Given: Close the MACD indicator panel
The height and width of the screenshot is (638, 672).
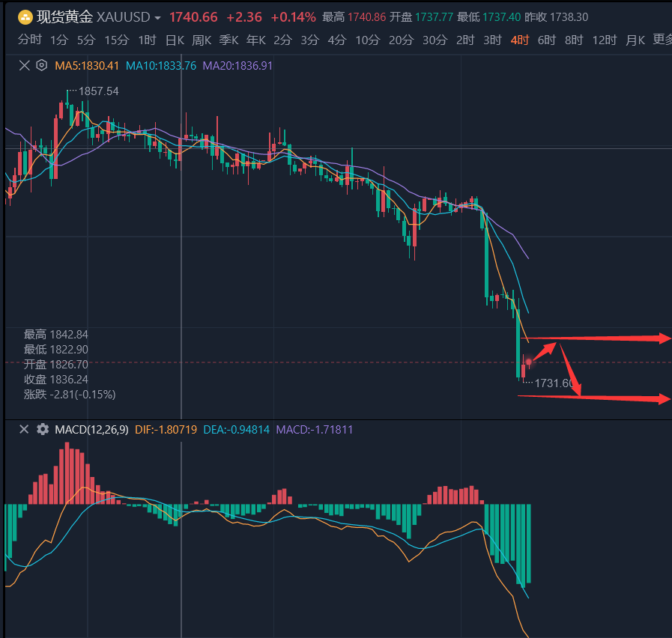Looking at the screenshot, I should [24, 429].
